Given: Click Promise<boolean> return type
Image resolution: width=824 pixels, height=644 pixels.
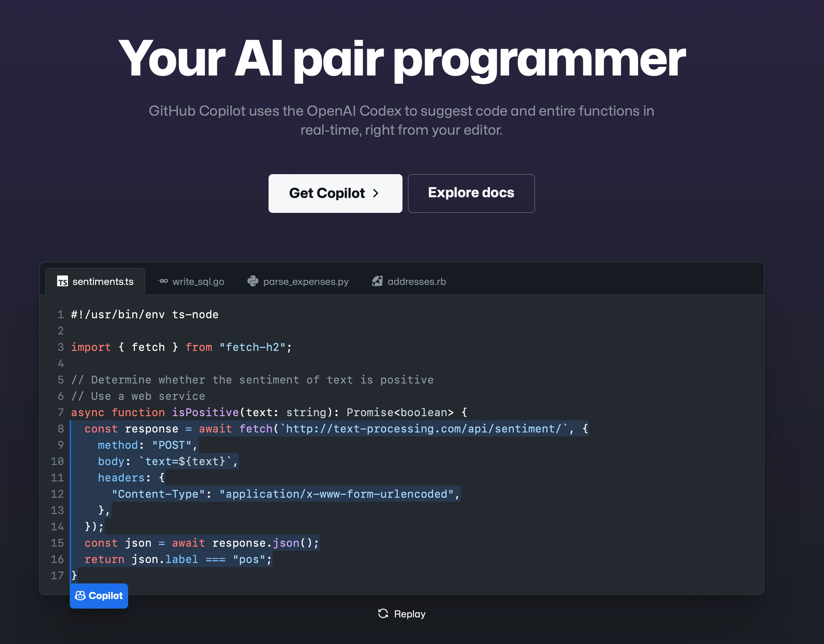Looking at the screenshot, I should coord(400,412).
